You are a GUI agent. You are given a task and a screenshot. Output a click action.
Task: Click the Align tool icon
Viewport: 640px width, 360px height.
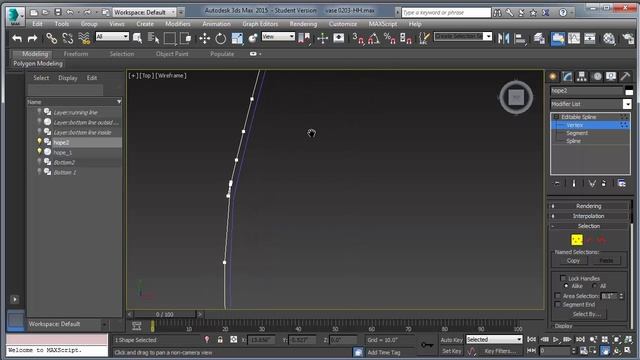520,38
